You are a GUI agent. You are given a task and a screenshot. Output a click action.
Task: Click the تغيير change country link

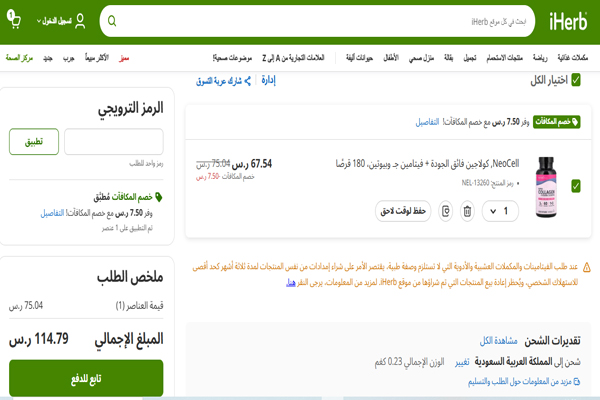pos(462,362)
